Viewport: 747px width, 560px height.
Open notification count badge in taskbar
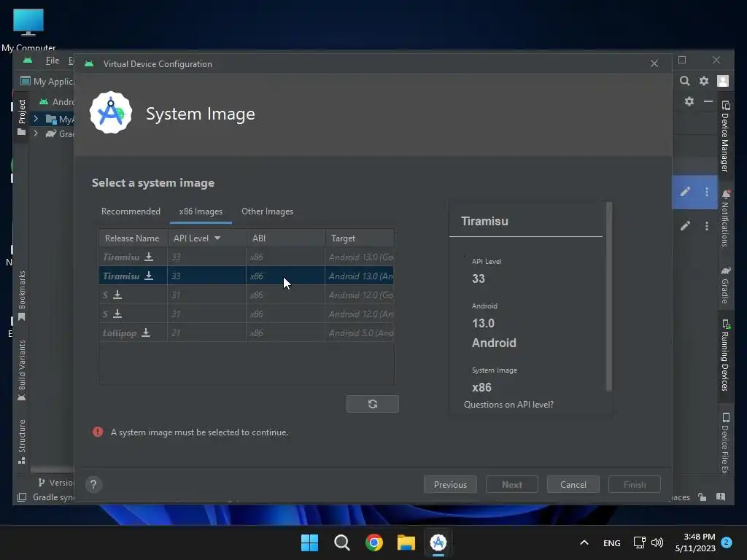(727, 542)
